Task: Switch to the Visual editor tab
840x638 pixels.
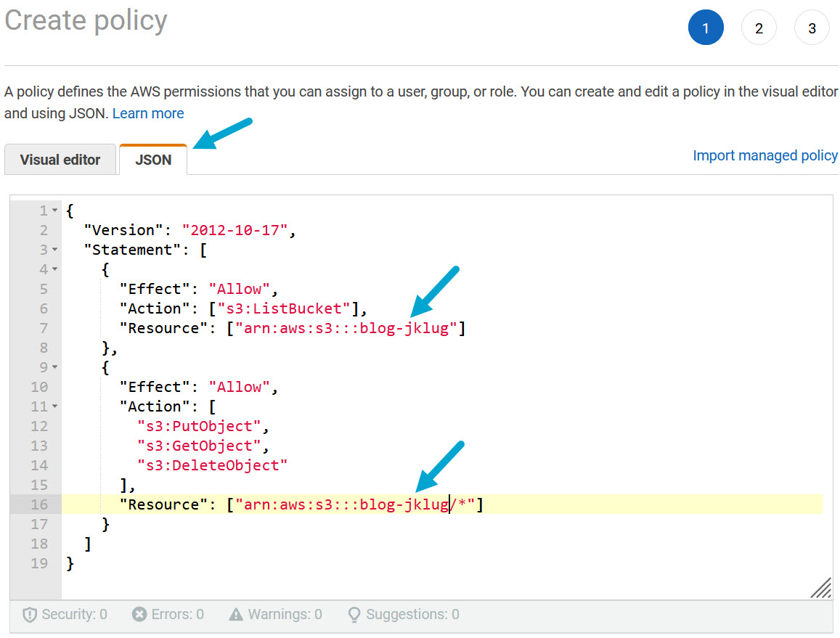Action: [60, 160]
